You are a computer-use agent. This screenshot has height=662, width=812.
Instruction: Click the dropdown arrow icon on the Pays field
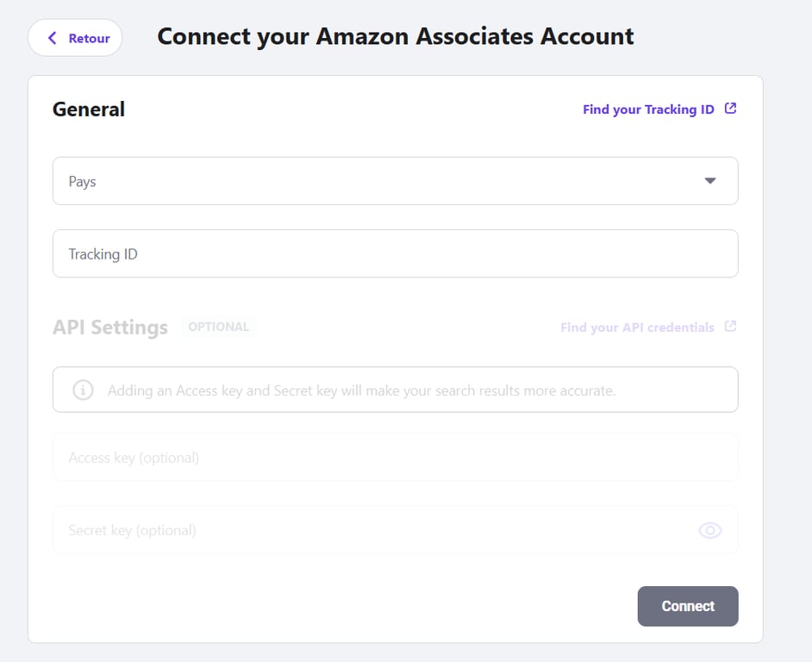(x=710, y=181)
